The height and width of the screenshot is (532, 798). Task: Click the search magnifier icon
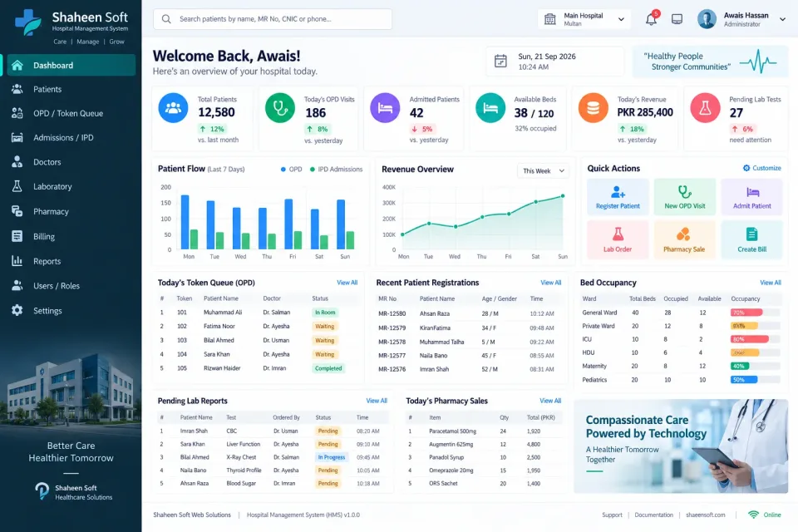pos(166,19)
